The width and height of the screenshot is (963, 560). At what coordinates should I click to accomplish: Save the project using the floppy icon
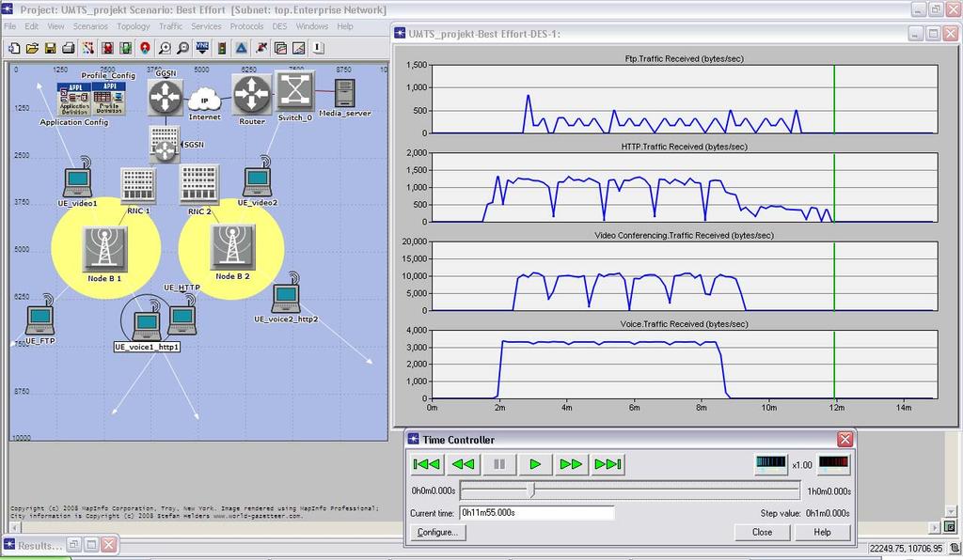[x=51, y=48]
